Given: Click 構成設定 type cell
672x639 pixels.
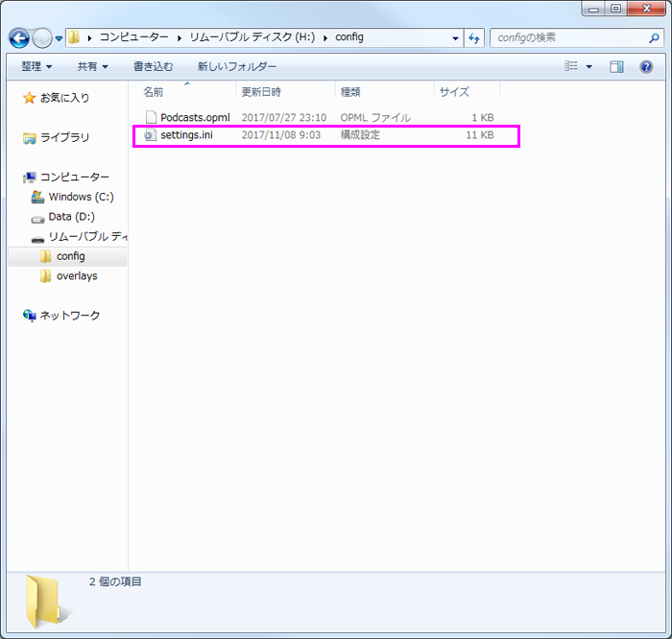Looking at the screenshot, I should point(360,135).
